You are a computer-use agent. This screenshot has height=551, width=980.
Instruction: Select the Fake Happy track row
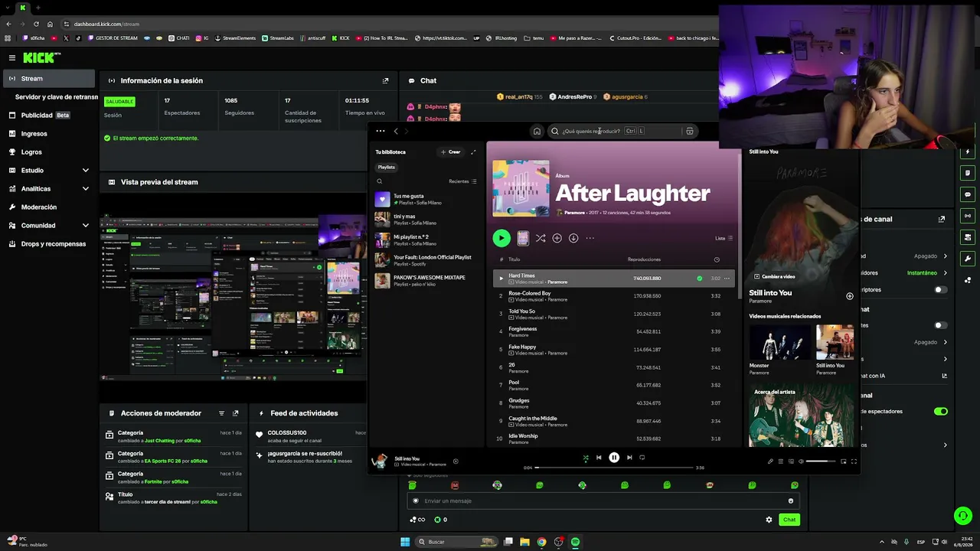614,350
